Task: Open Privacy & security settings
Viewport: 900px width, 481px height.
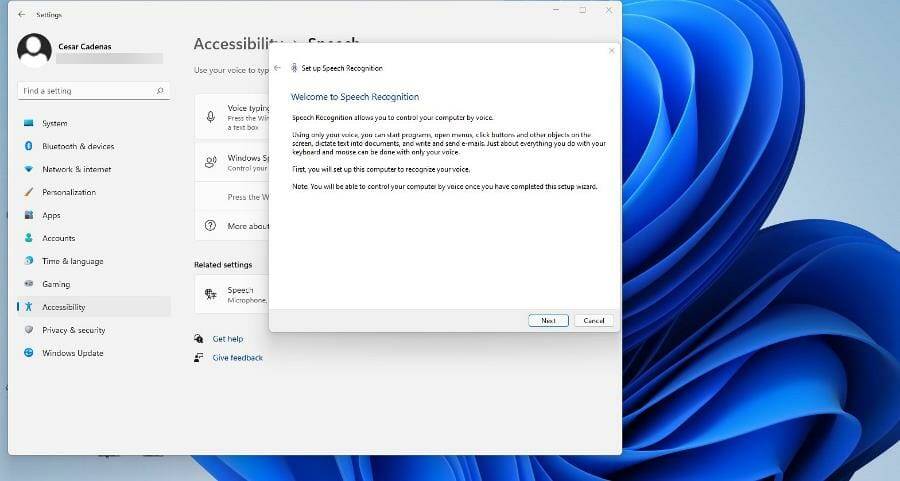Action: coord(94,330)
